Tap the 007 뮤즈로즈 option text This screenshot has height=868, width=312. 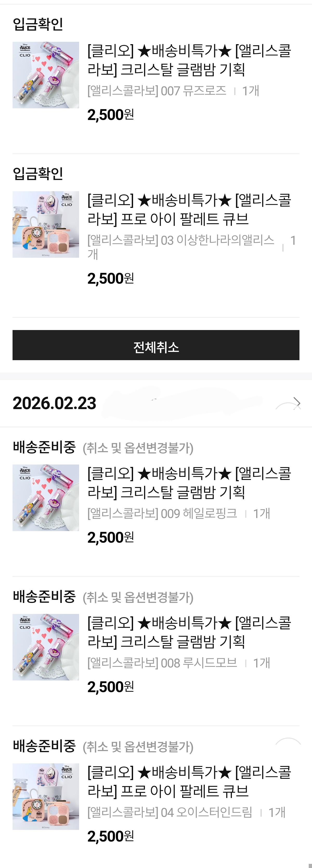[x=157, y=91]
